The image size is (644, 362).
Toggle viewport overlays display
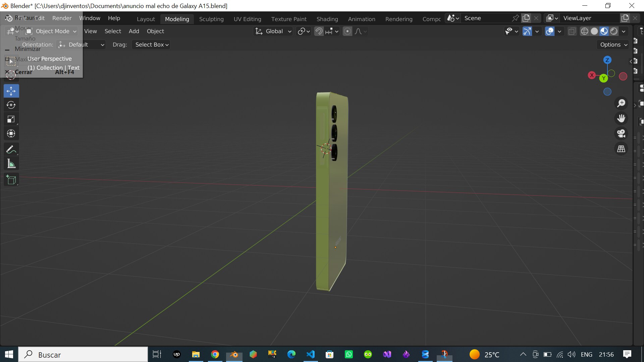pos(550,31)
